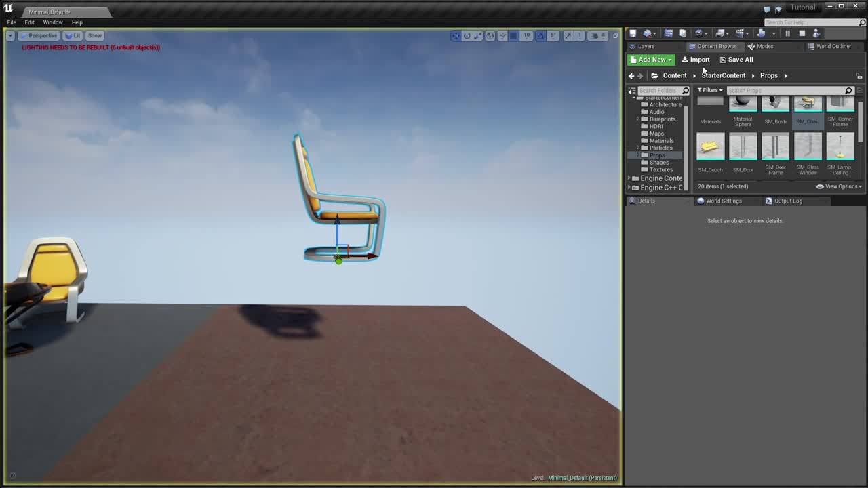Click the Search Props field
The image size is (868, 488).
click(789, 90)
